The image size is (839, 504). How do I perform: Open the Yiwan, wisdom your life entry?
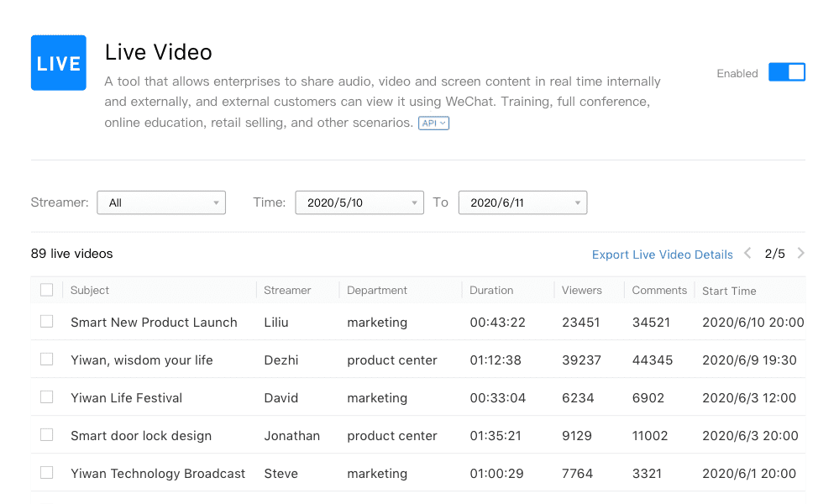point(142,360)
